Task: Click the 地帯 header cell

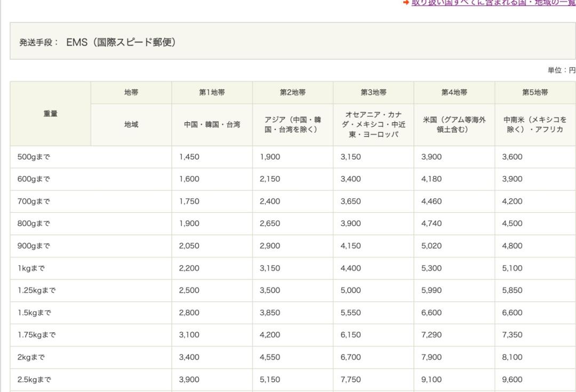Action: click(x=131, y=92)
